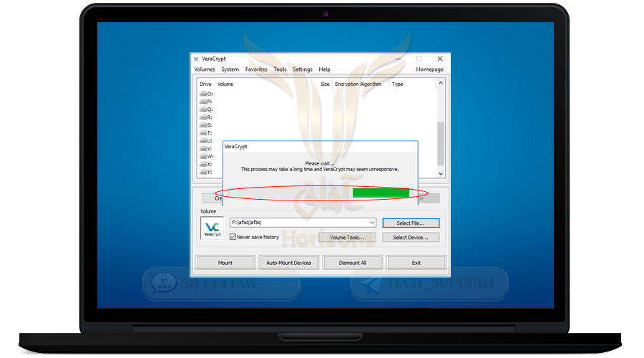The height and width of the screenshot is (358, 644).
Task: Click the Homepage link
Action: (429, 69)
